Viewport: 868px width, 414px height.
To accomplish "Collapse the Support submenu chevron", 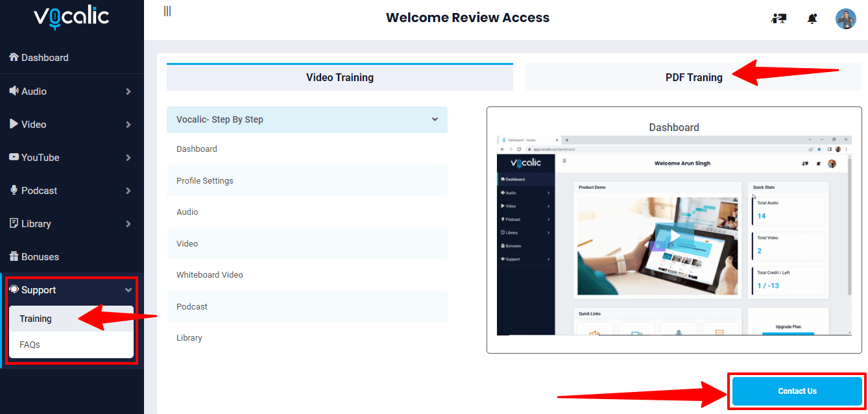I will pos(128,290).
